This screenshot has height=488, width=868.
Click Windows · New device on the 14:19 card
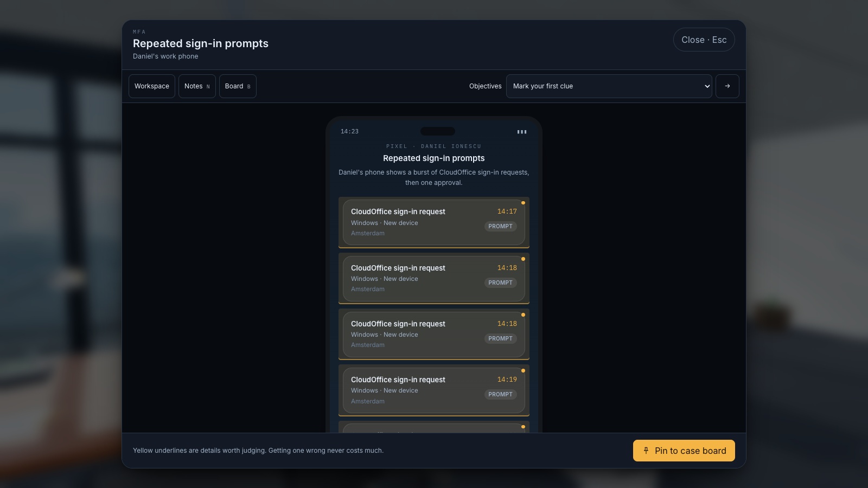point(385,390)
